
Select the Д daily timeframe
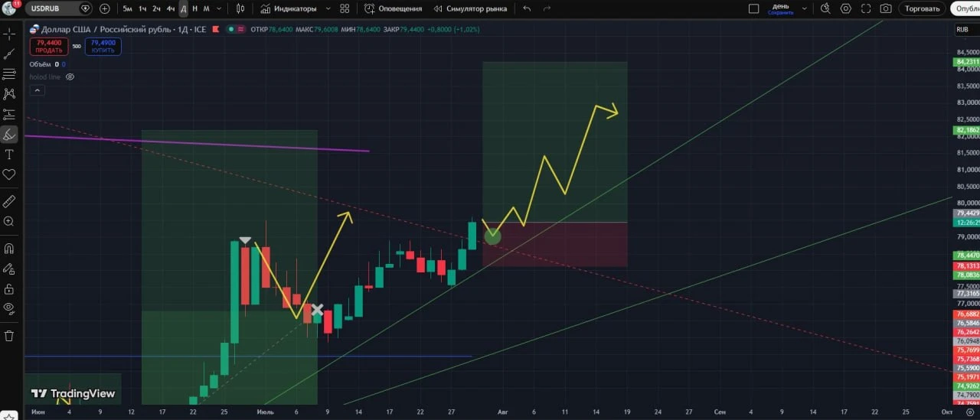coord(184,8)
